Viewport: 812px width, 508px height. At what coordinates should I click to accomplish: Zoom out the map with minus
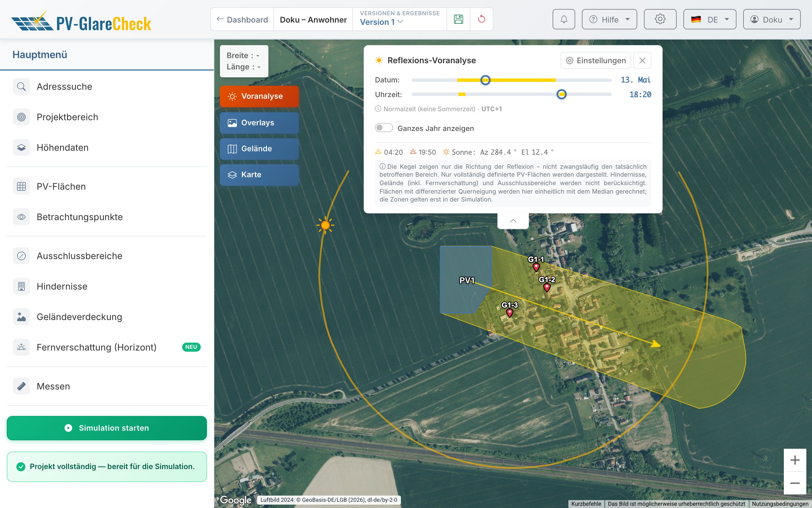(795, 483)
